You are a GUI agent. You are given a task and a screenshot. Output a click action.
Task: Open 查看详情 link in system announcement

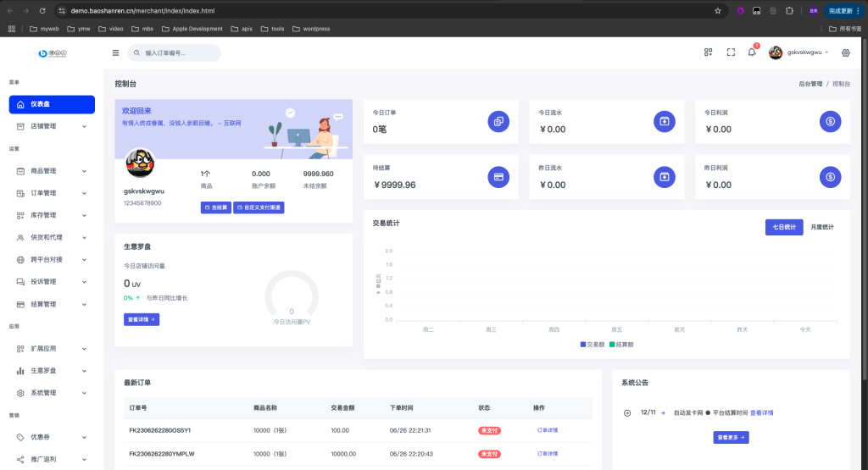[x=762, y=413]
